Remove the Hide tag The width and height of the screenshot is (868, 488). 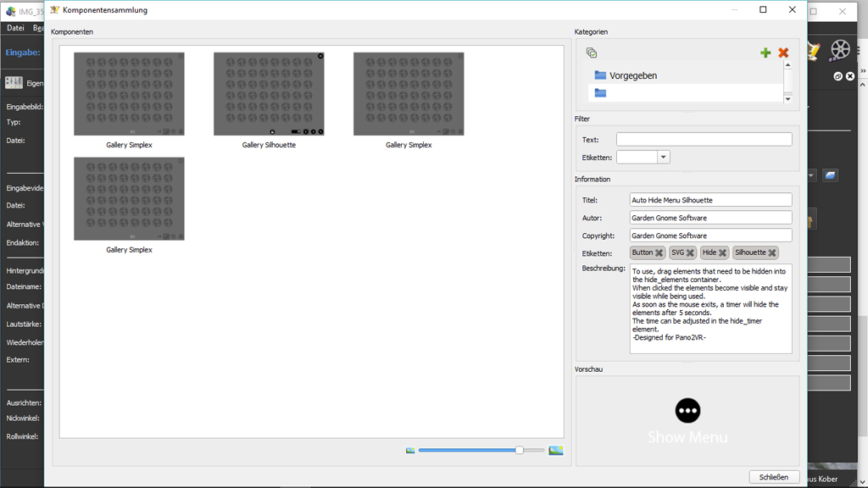point(722,252)
